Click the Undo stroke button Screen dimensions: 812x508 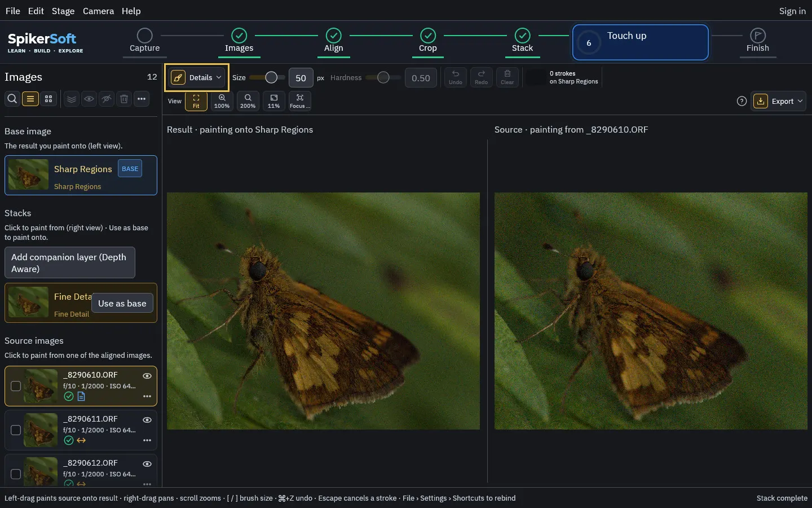tap(456, 77)
